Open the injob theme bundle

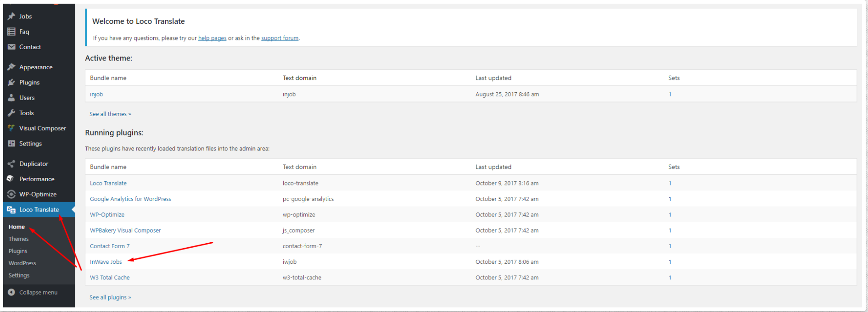pos(96,94)
